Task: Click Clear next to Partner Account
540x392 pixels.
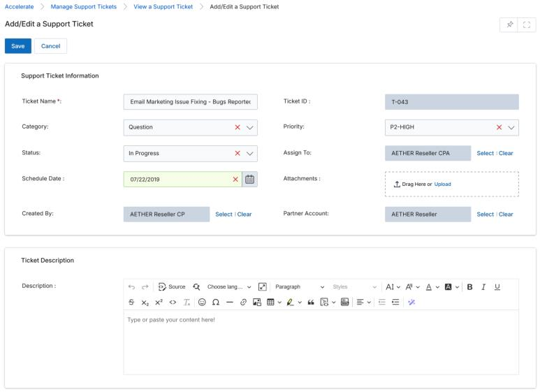Action: coord(506,215)
